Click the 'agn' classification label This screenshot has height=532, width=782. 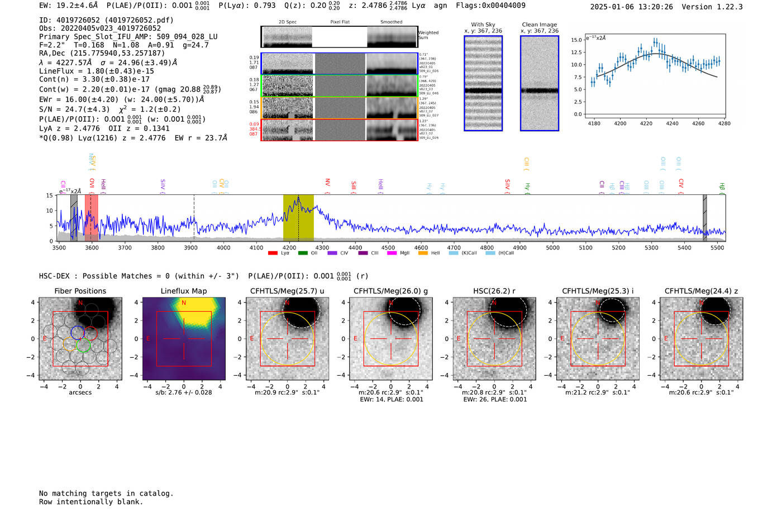[x=441, y=6]
